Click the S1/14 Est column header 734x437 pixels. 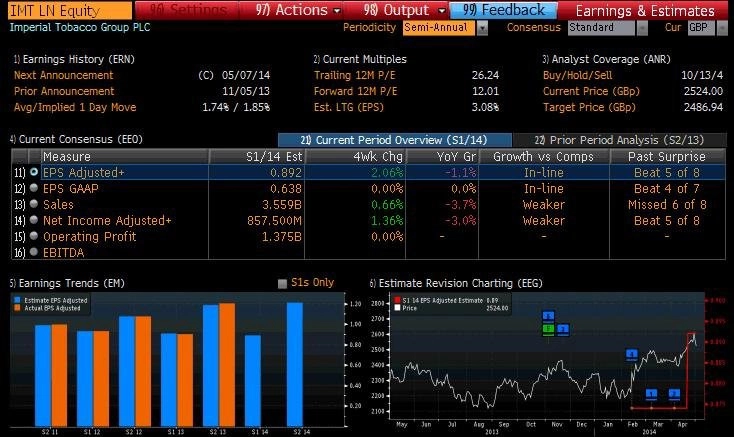[x=257, y=156]
